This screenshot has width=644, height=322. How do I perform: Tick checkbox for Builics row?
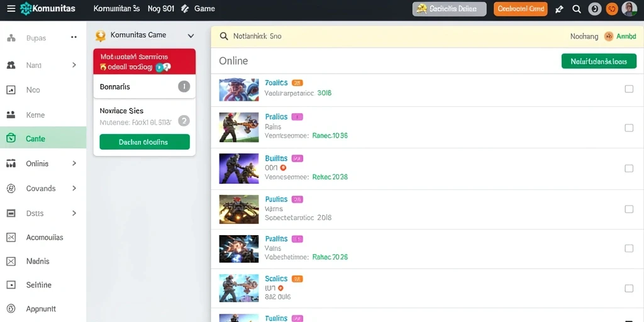click(629, 169)
